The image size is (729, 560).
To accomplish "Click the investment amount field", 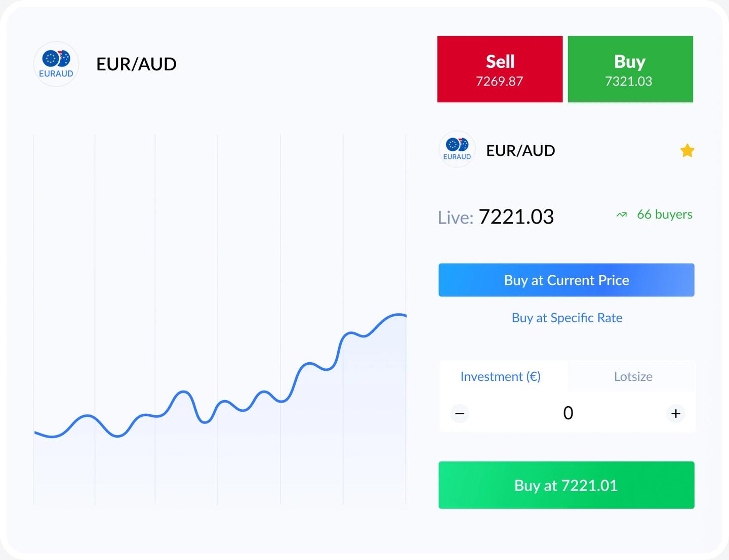I will 568,413.
